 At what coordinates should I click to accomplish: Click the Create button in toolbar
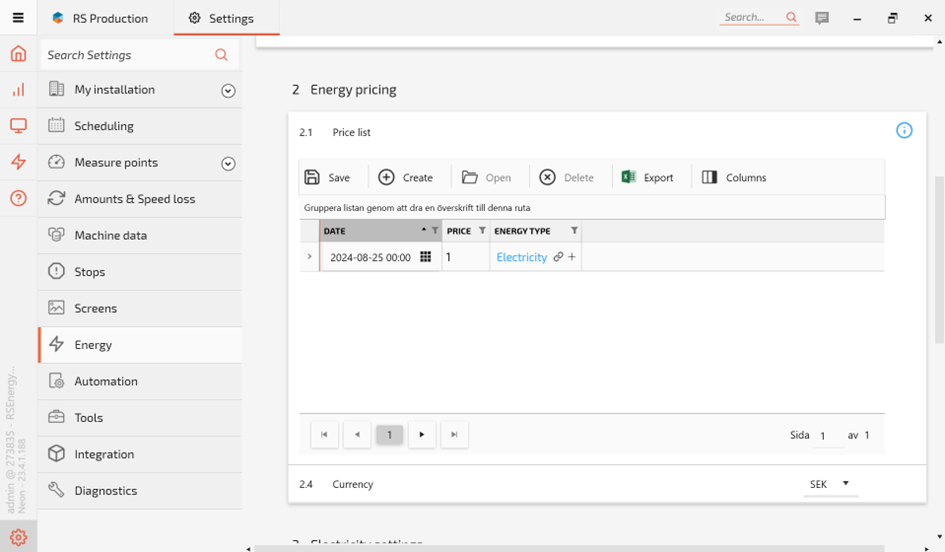click(x=405, y=177)
